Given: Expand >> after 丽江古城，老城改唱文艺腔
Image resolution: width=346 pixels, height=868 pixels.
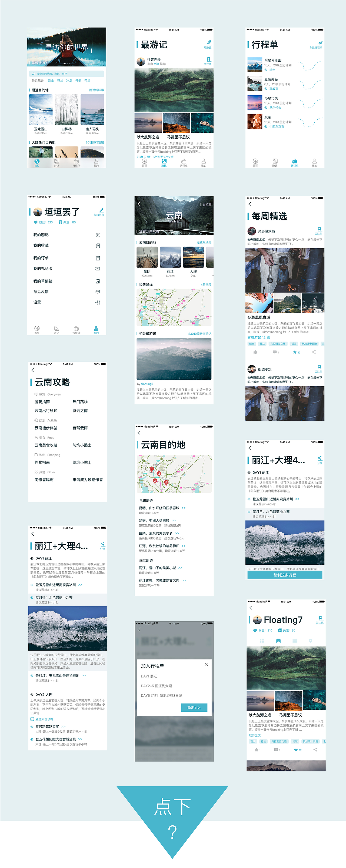Looking at the screenshot, I should [x=184, y=580].
